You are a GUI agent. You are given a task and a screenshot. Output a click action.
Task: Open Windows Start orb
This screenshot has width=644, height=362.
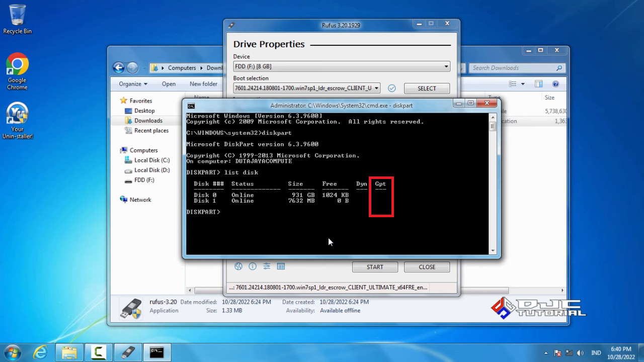pos(12,352)
